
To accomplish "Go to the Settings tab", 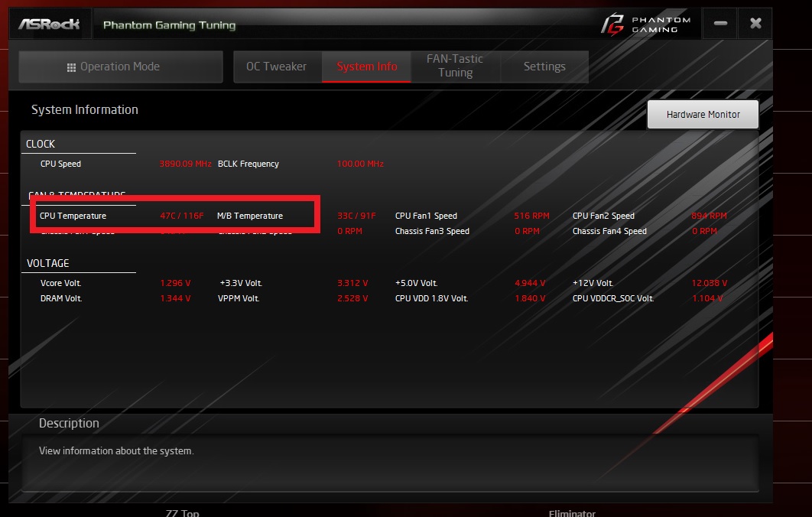I will pyautogui.click(x=544, y=67).
